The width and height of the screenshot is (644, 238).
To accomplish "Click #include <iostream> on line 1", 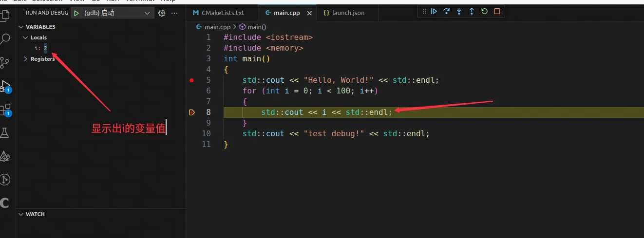I will click(268, 37).
